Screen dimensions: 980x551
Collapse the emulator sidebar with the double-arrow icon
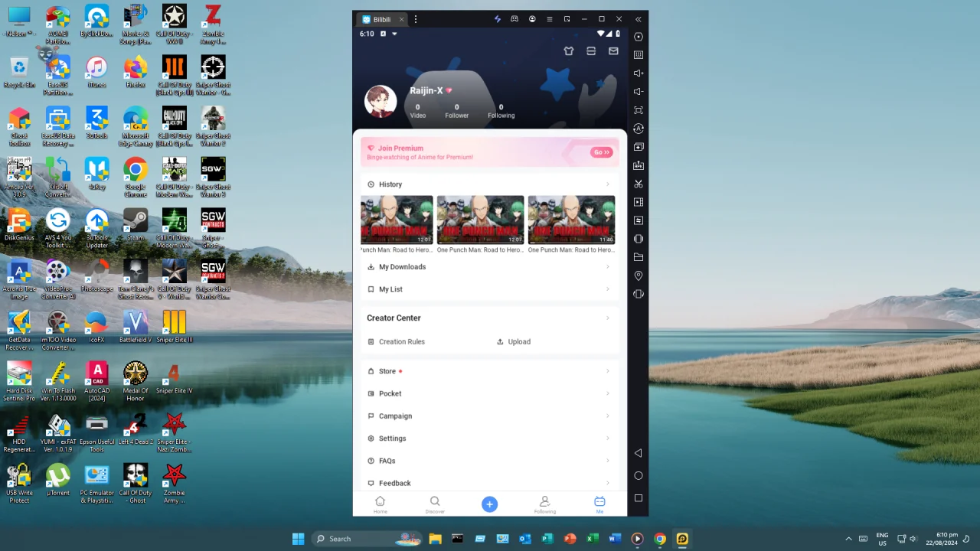[x=639, y=19]
